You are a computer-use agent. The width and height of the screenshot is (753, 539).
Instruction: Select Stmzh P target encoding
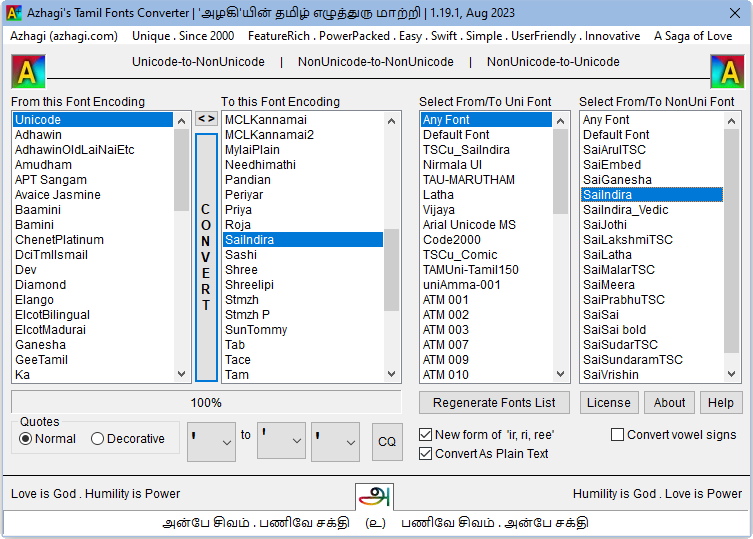click(x=303, y=315)
